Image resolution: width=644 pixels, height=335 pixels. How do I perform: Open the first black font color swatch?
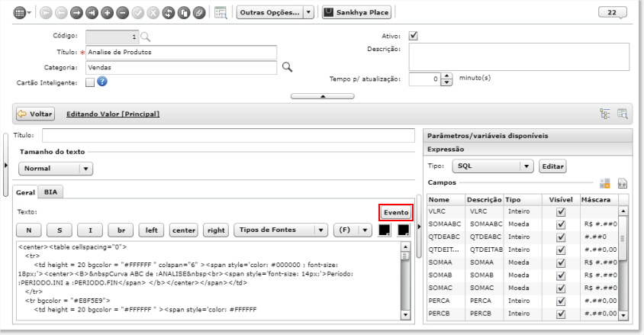click(x=385, y=230)
